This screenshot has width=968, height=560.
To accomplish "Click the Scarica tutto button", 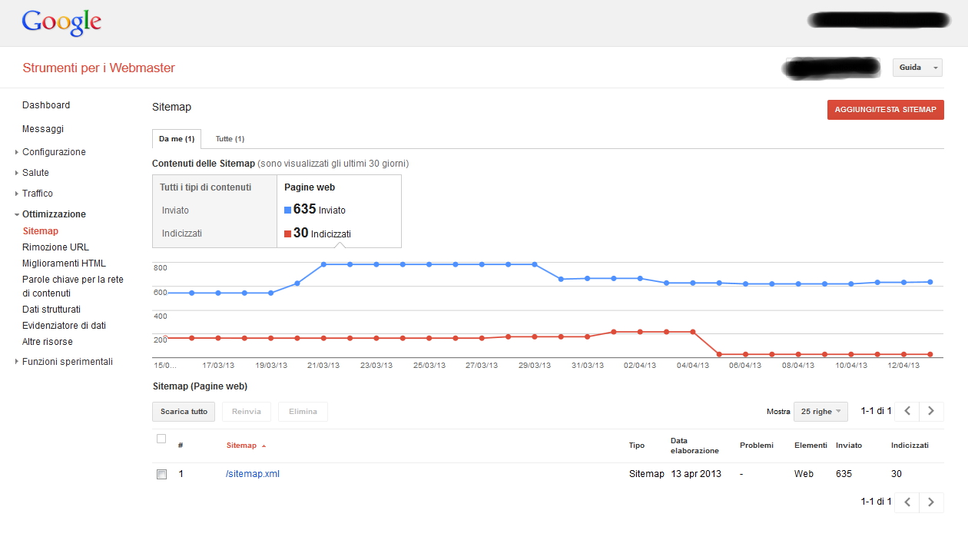I will [x=184, y=412].
